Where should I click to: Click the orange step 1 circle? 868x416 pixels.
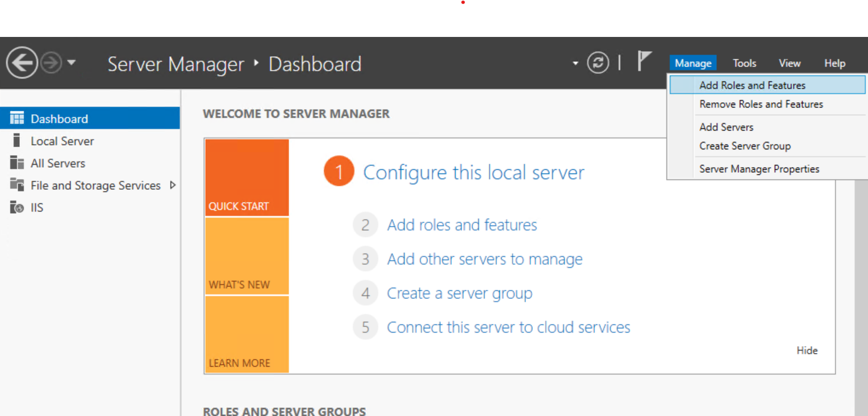339,172
